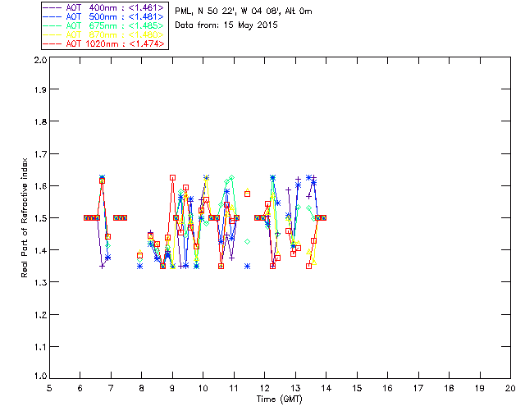Click the isolated green diamond marker near time 11.5
This screenshot has height=420, width=525.
[x=248, y=241]
